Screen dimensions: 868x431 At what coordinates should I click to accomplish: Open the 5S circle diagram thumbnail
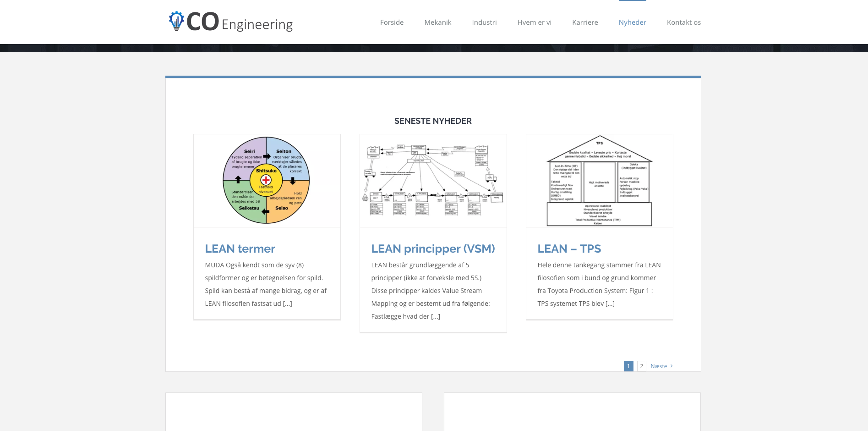coord(267,180)
